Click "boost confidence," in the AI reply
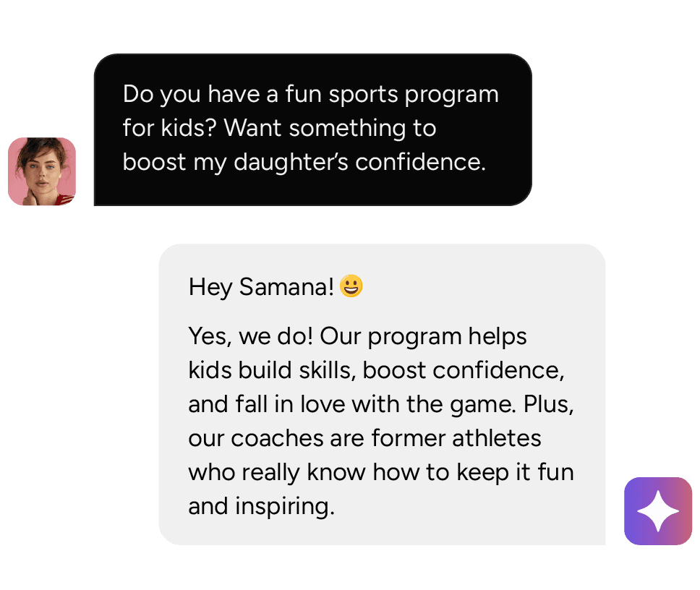700x590 pixels. 464,370
